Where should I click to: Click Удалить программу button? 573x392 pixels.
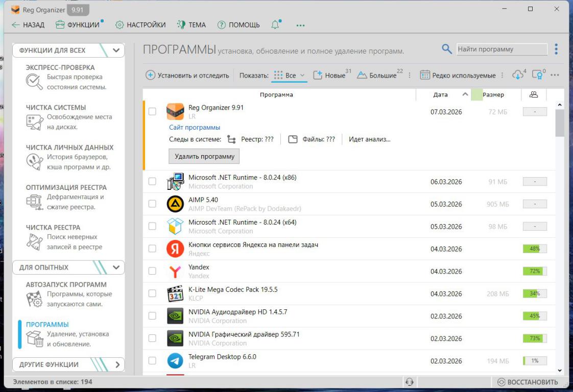(x=204, y=156)
